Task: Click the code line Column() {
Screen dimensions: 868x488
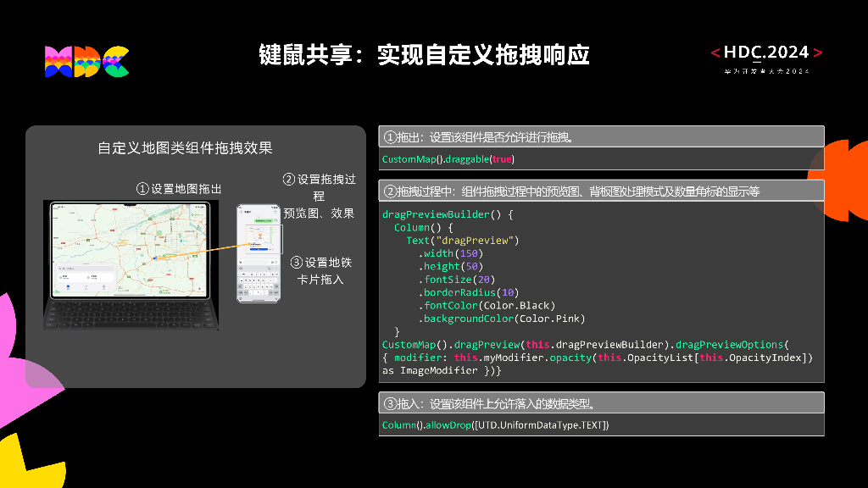Action: pos(424,227)
